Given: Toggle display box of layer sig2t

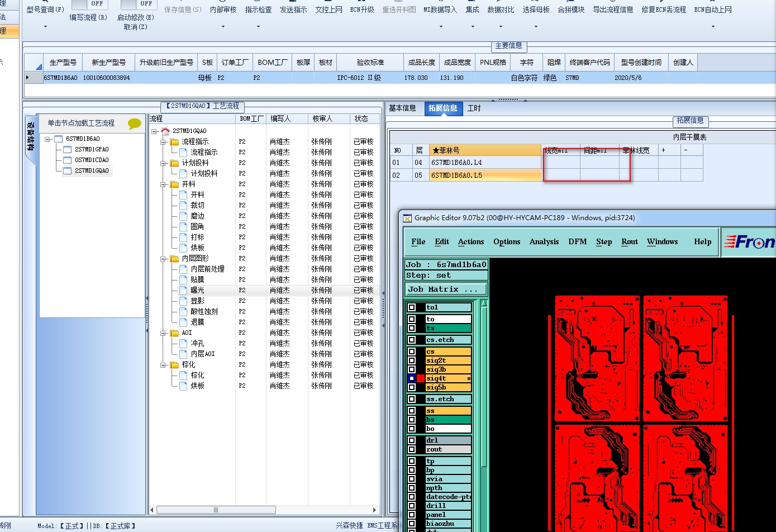Looking at the screenshot, I should pos(412,360).
